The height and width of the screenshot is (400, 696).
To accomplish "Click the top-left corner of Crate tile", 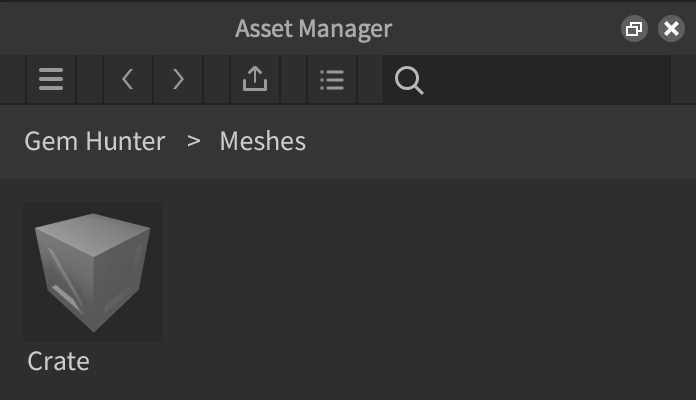I will click(x=29, y=208).
